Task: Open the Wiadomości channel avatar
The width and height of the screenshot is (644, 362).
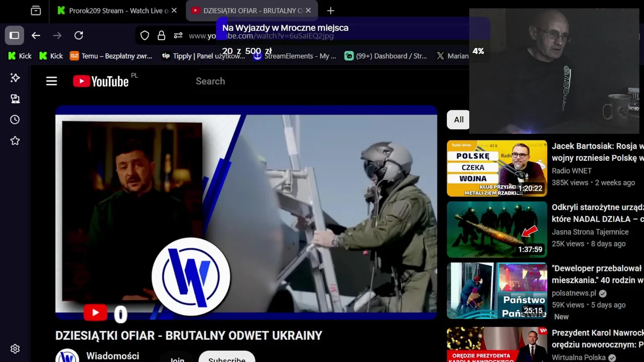Action: point(67,356)
